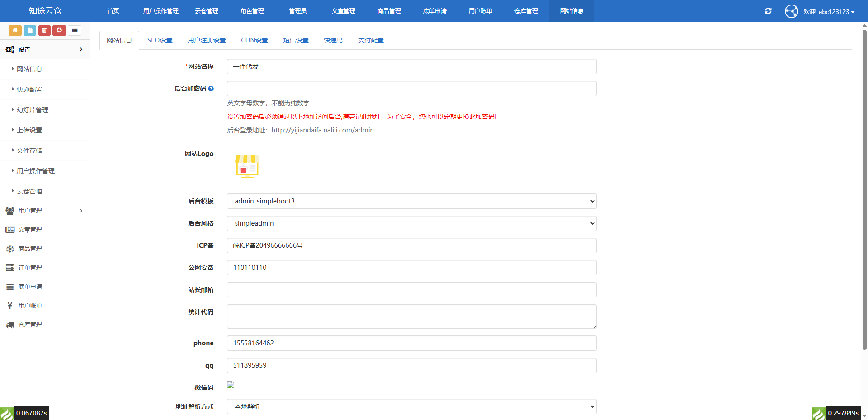Click the yellow home toolbar icon
The width and height of the screenshot is (868, 420).
(15, 30)
